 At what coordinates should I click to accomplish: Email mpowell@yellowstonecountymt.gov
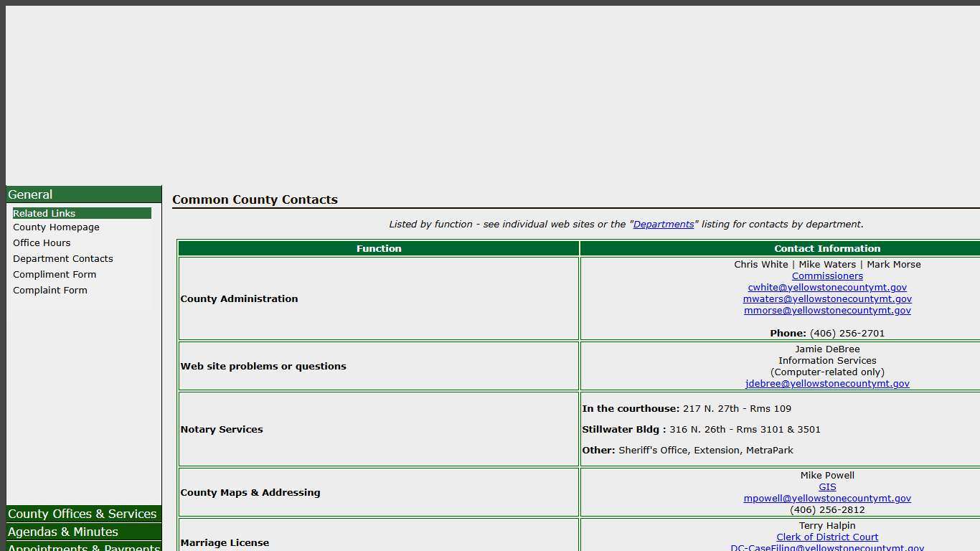click(827, 499)
